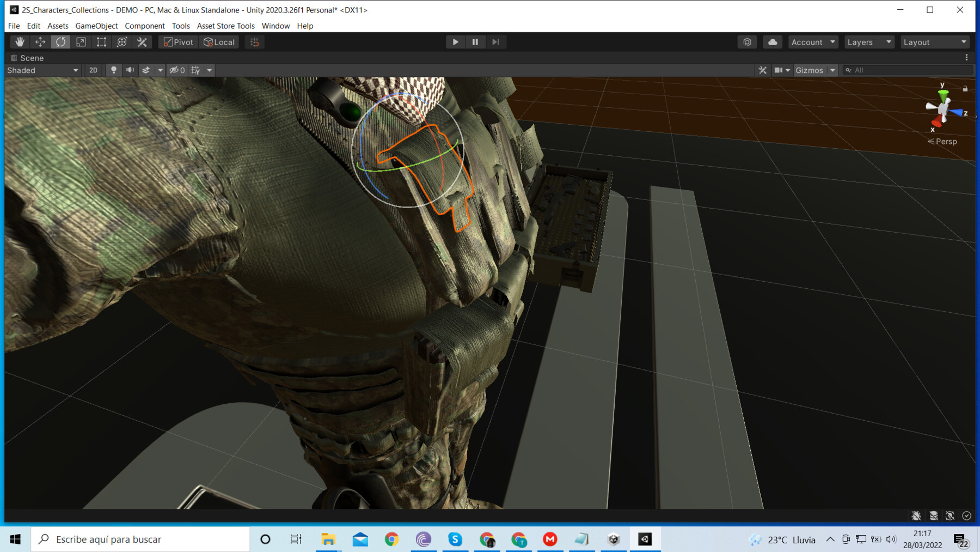Open the Shaded draw mode dropdown
The width and height of the screenshot is (980, 552).
click(42, 70)
